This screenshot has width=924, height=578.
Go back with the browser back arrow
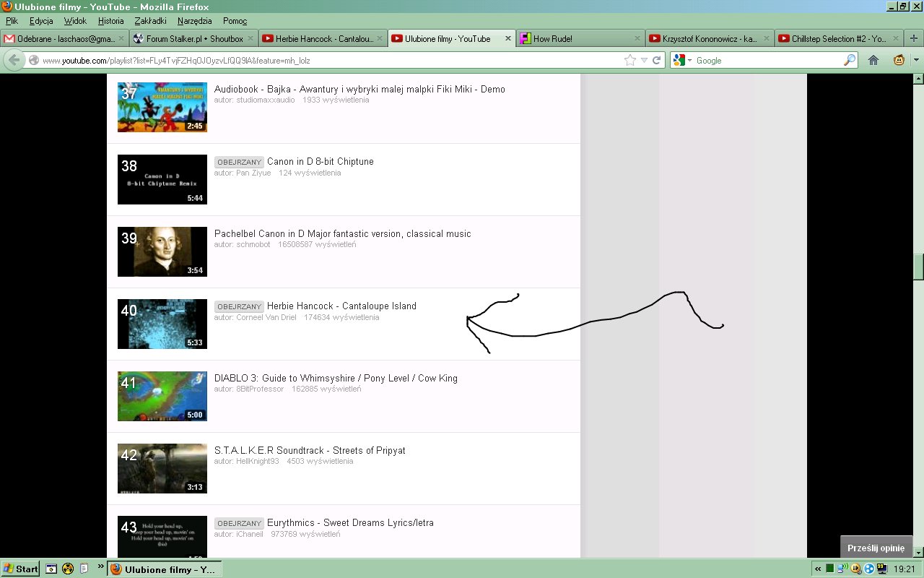13,60
